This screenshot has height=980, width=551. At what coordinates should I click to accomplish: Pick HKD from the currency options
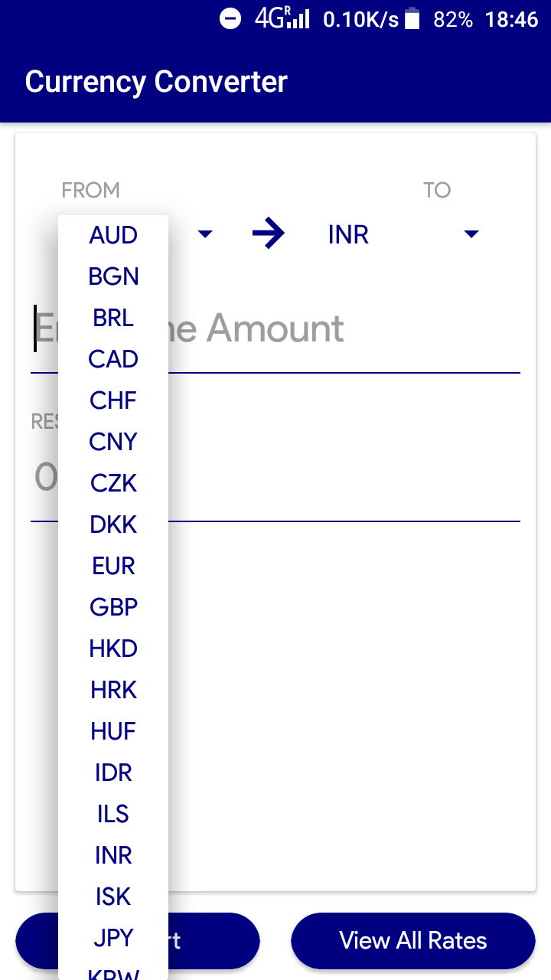point(113,648)
